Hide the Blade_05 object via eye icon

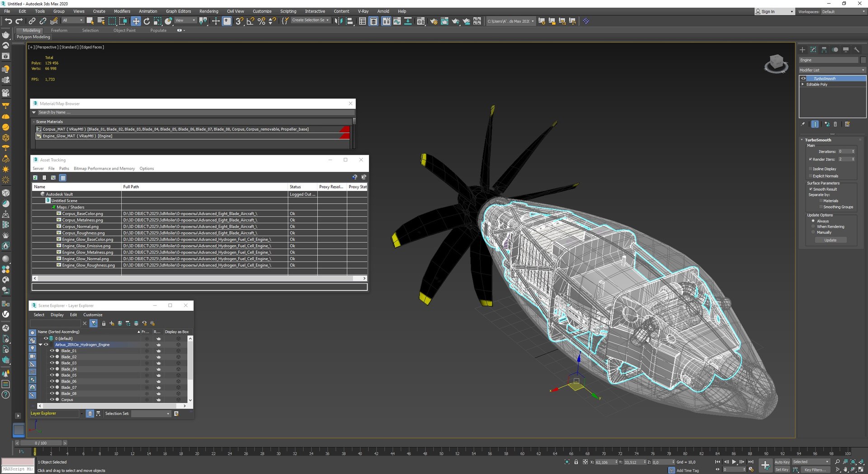[x=52, y=375]
